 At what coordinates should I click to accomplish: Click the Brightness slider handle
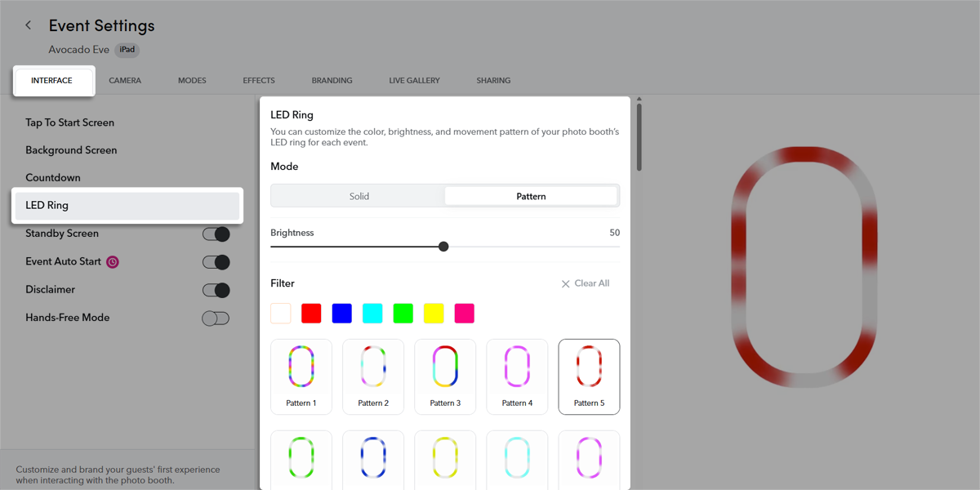443,246
